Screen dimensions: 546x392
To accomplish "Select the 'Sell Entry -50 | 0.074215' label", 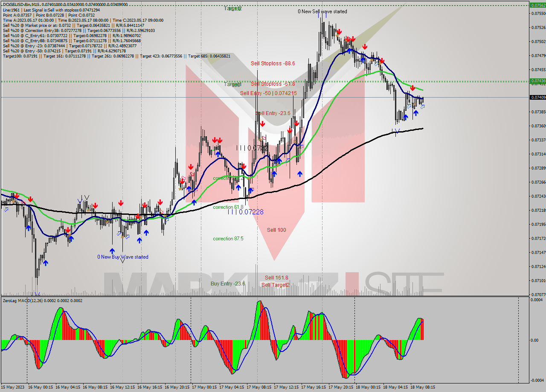I will pyautogui.click(x=268, y=93).
